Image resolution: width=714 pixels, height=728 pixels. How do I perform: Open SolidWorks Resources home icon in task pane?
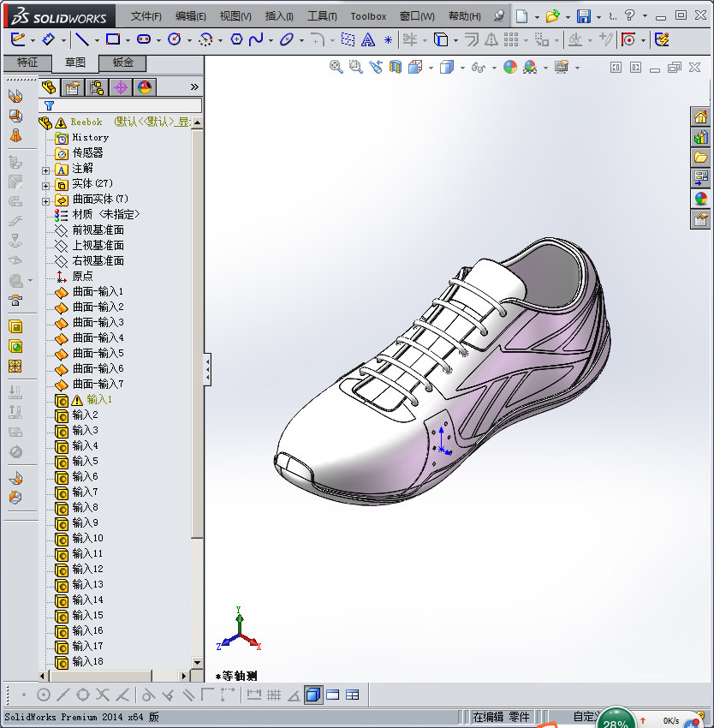700,116
